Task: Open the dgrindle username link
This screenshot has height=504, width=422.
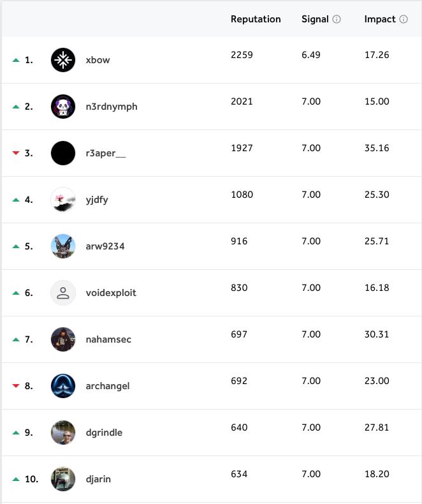Action: (x=104, y=433)
